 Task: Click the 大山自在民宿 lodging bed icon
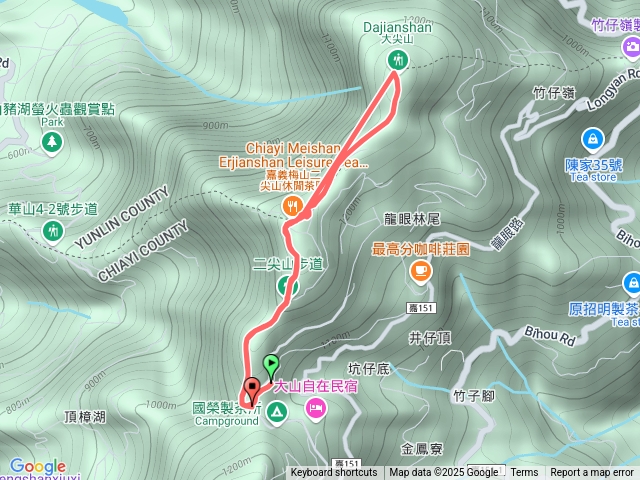[x=316, y=408]
